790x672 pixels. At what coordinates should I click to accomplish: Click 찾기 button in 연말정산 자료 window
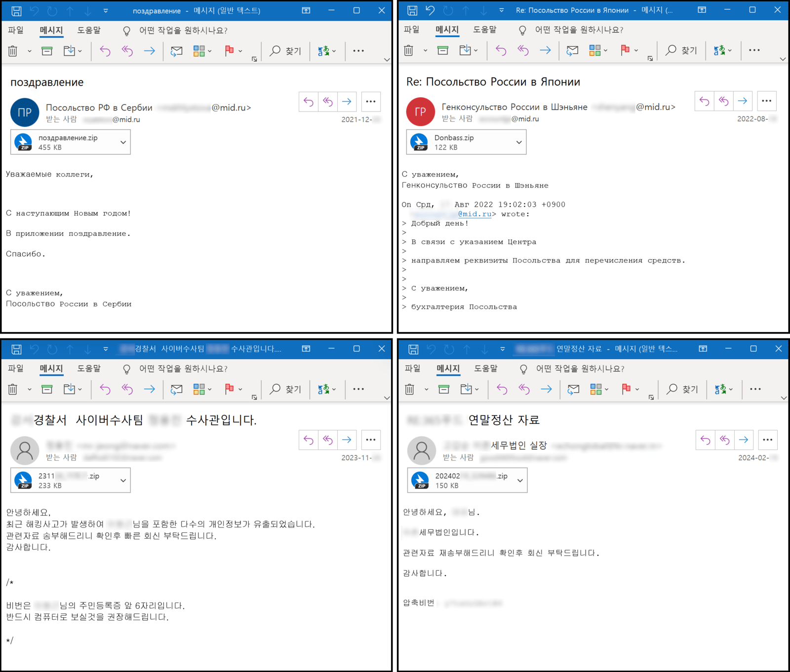click(682, 389)
